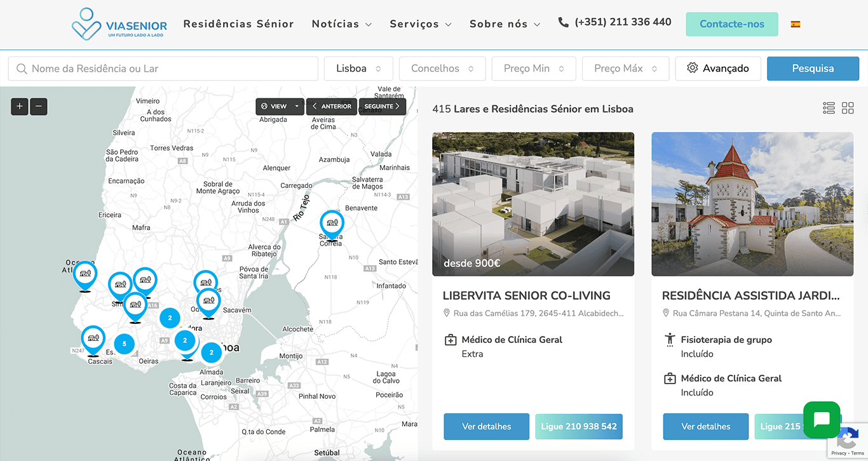Expand the Concelhos filter dropdown
The width and height of the screenshot is (868, 461).
pyautogui.click(x=442, y=68)
